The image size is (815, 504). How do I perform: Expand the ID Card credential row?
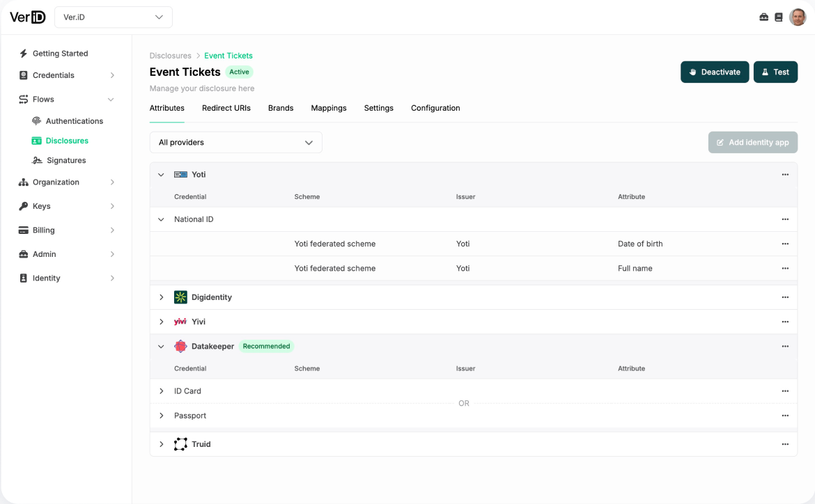coord(161,391)
